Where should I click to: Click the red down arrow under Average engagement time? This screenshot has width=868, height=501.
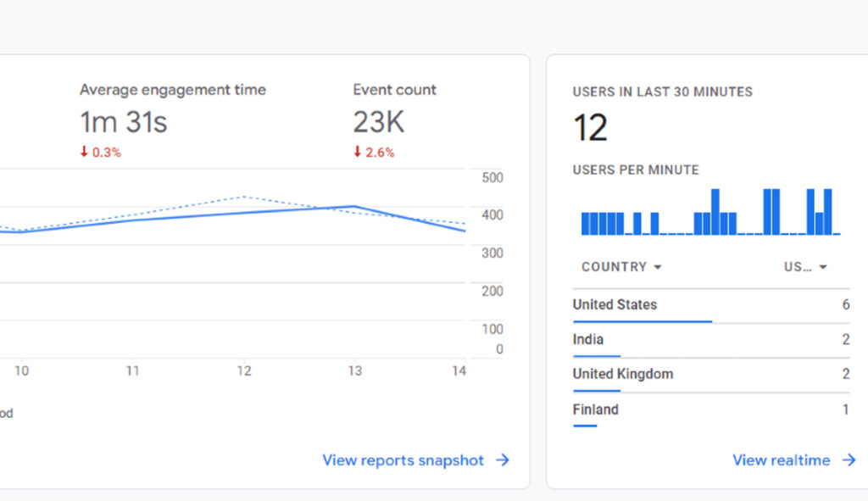coord(84,153)
